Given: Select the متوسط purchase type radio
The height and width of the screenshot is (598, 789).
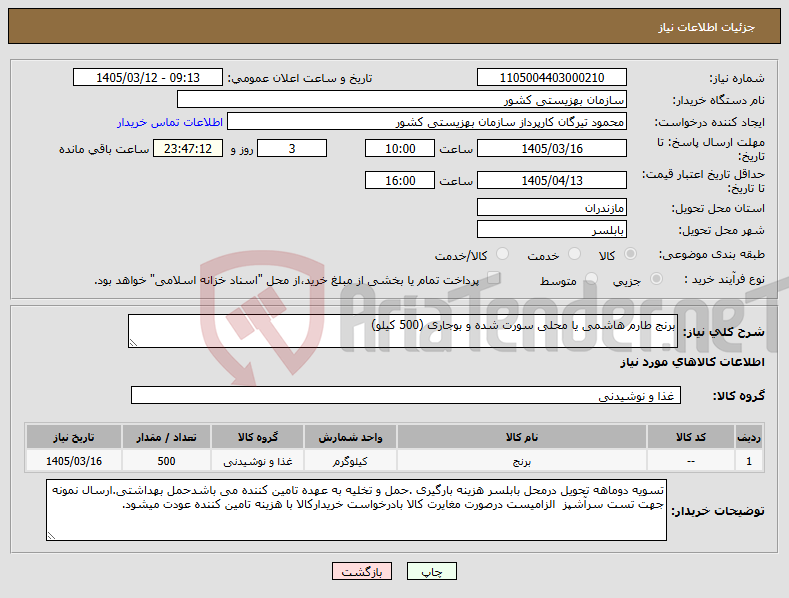Looking at the screenshot, I should 591,279.
